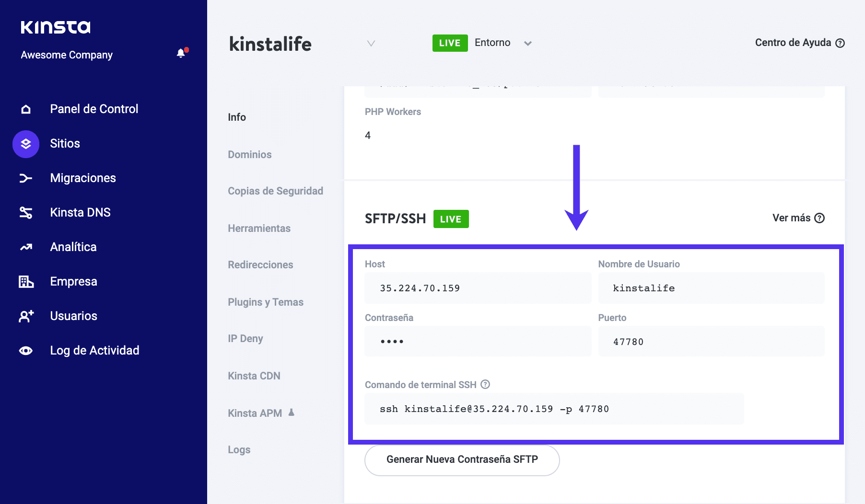Click the SSH terminal command field
The width and height of the screenshot is (865, 504).
pyautogui.click(x=554, y=409)
